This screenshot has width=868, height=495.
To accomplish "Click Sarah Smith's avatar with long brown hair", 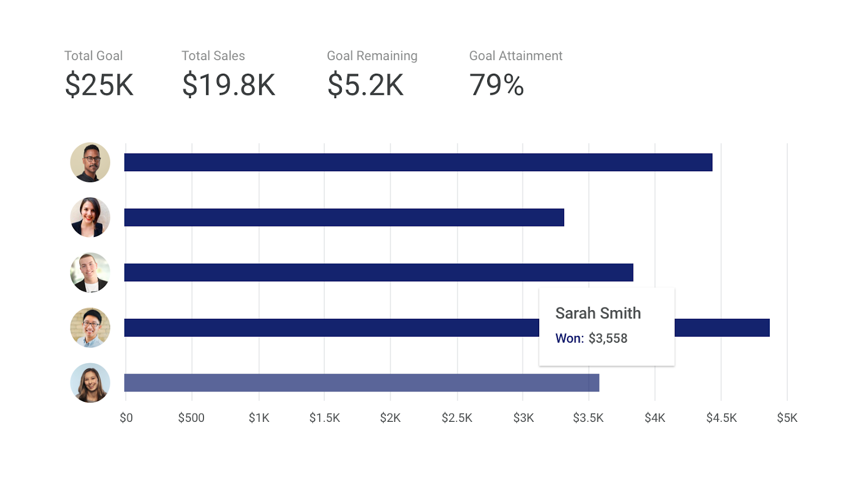I will click(x=90, y=383).
